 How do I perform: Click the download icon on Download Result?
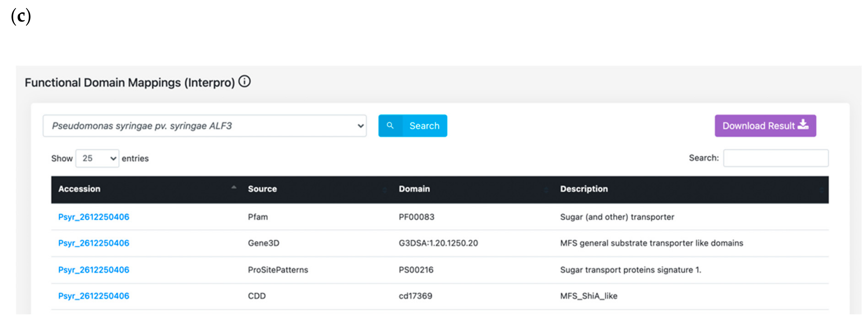[x=803, y=125]
